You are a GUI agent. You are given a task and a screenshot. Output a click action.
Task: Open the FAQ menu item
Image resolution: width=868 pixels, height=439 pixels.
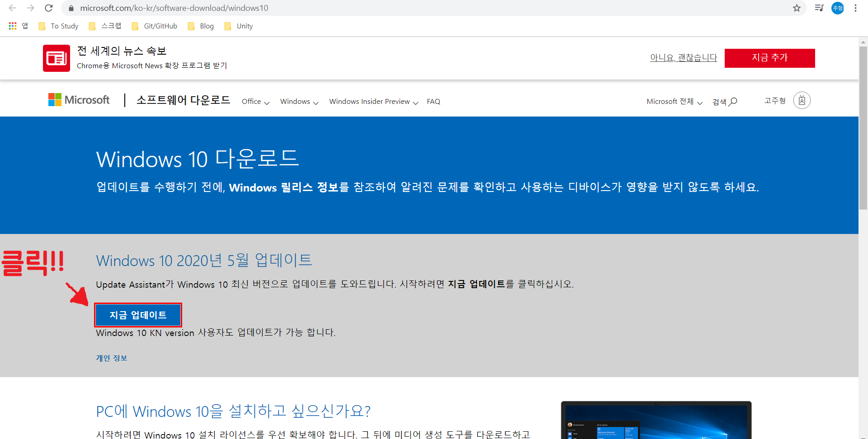tap(434, 102)
